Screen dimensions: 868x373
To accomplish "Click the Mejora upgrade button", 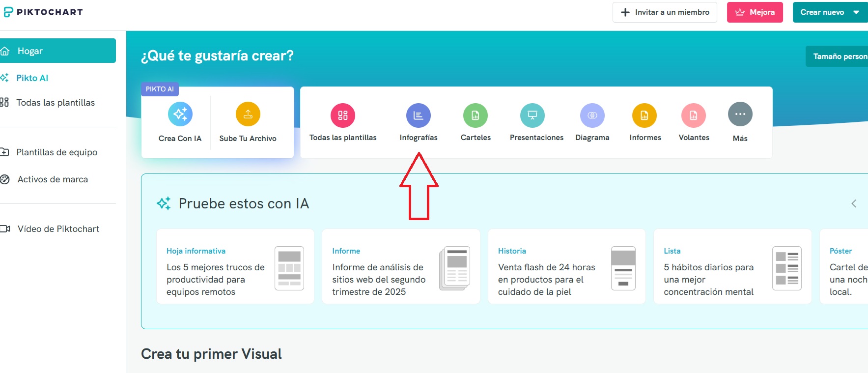I will pos(755,12).
